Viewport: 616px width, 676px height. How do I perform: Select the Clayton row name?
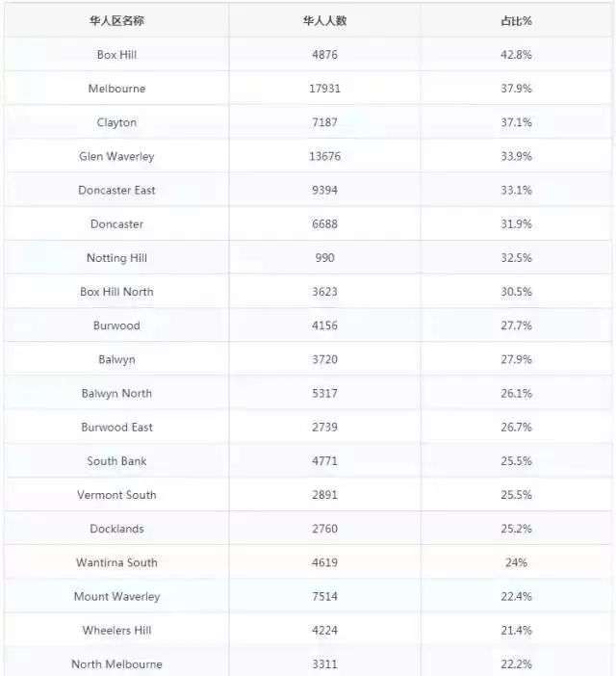click(x=116, y=122)
